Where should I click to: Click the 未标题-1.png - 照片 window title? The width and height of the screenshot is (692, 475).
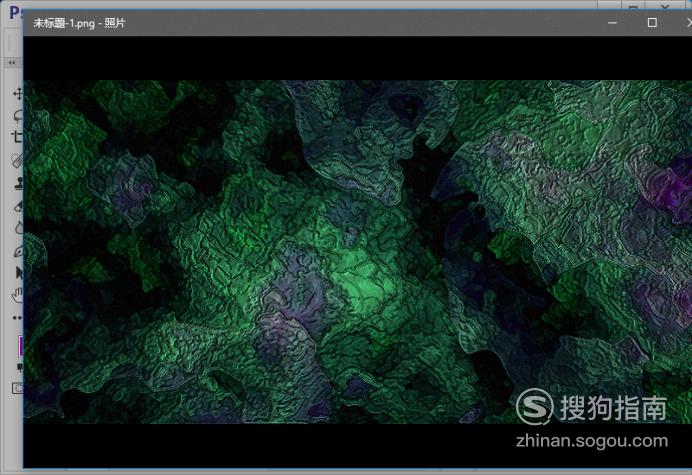pyautogui.click(x=79, y=23)
